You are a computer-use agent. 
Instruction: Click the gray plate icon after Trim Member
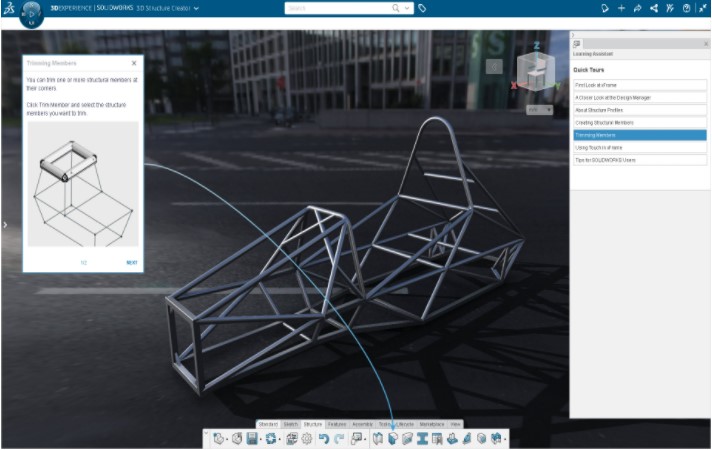pyautogui.click(x=408, y=439)
